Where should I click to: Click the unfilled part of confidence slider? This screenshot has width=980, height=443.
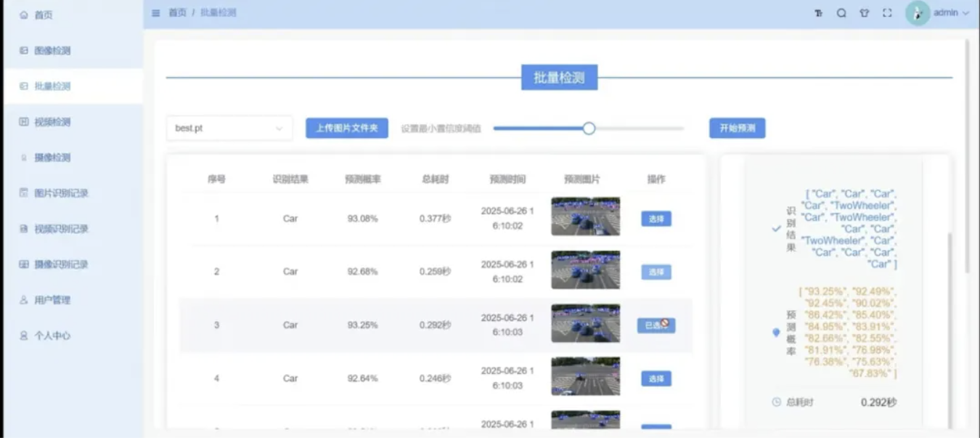point(640,128)
